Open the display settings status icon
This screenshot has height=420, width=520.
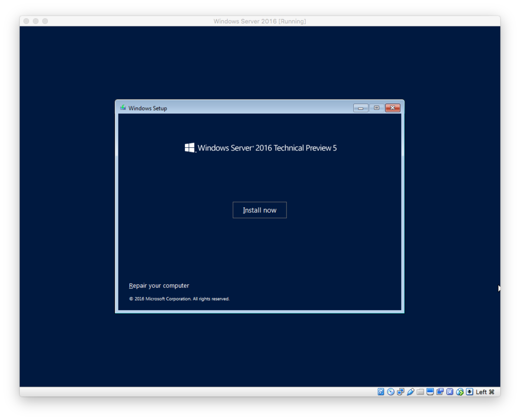(430, 392)
